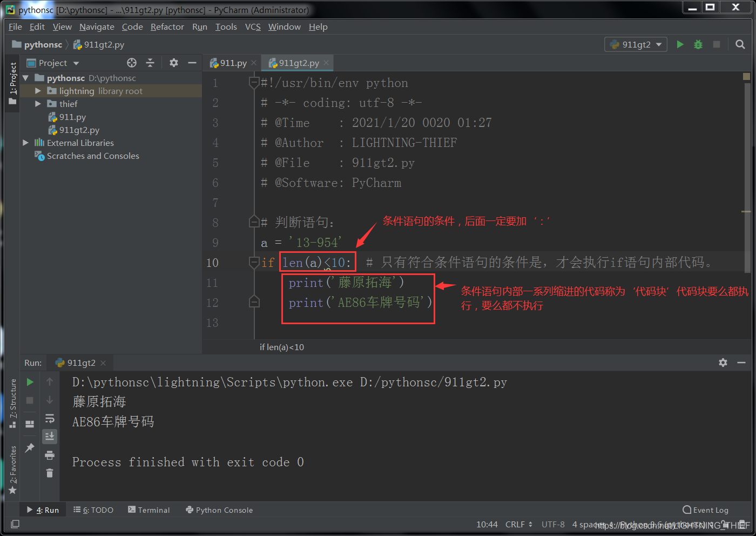Click the CRLF line separator selector

(519, 524)
